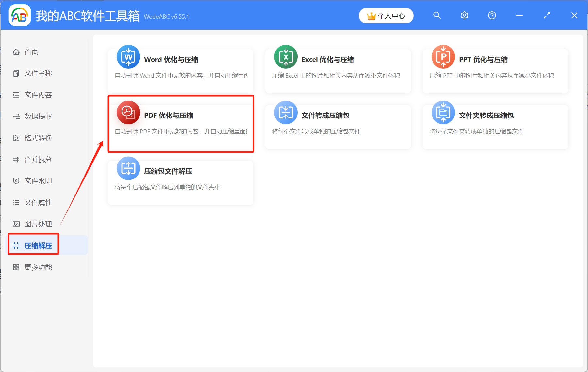Click the search magnifier icon
This screenshot has width=588, height=372.
[x=437, y=15]
